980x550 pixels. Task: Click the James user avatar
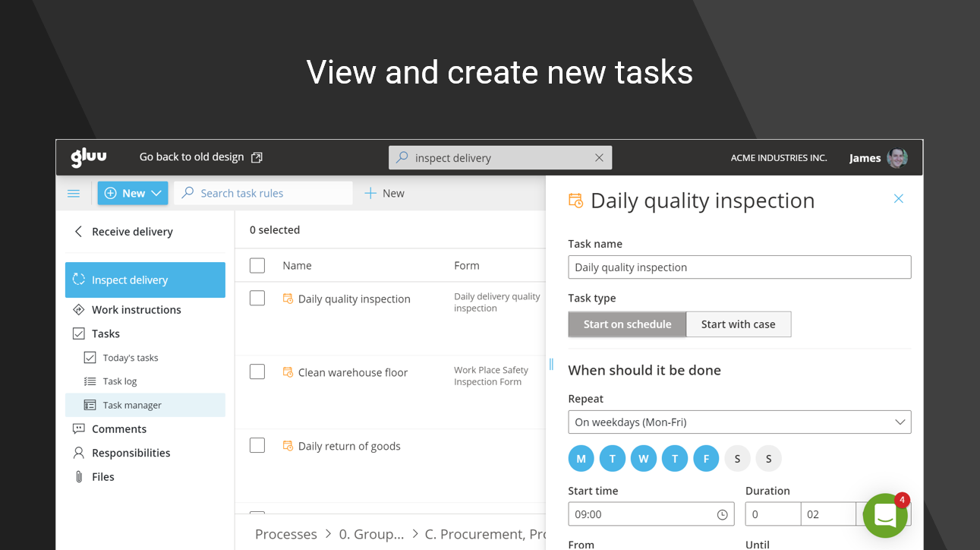point(897,158)
